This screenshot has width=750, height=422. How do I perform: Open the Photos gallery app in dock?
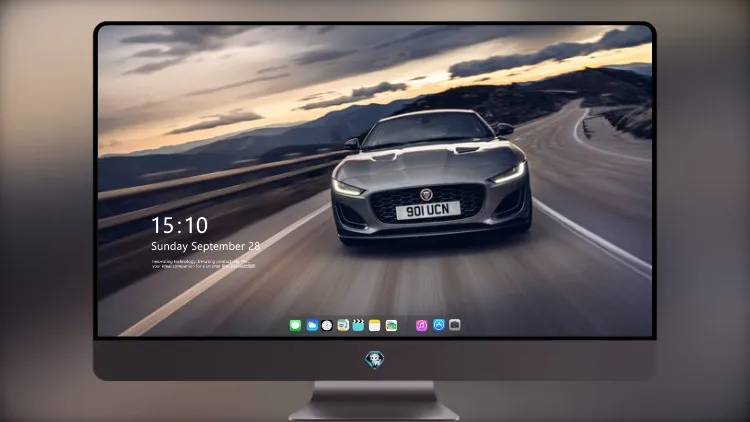tap(391, 325)
